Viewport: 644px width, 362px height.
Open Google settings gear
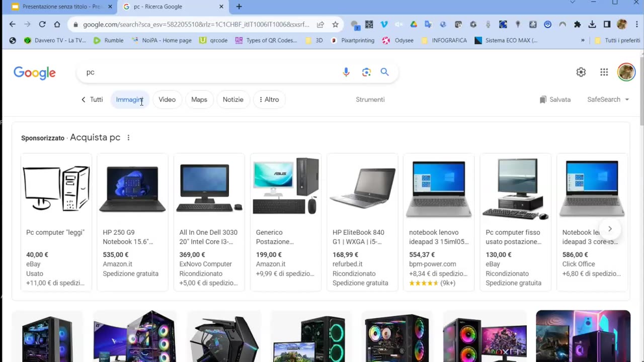coord(581,72)
